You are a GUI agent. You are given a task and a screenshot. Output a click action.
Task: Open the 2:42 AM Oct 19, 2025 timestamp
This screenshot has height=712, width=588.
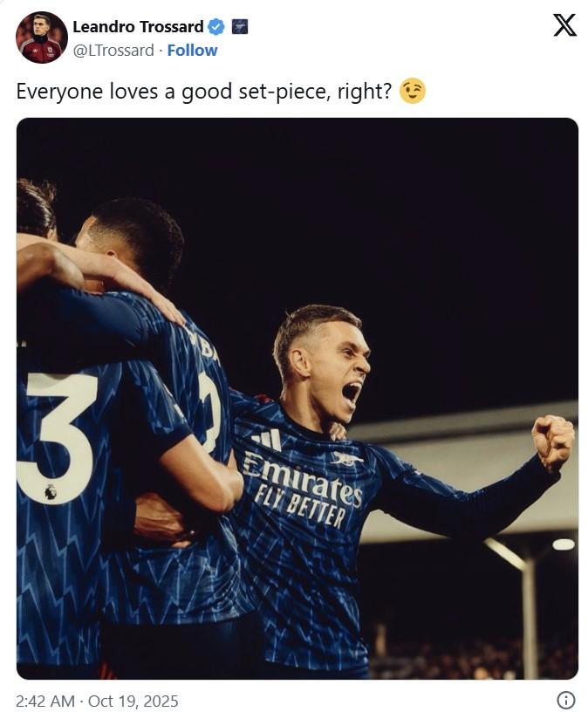[x=97, y=701]
